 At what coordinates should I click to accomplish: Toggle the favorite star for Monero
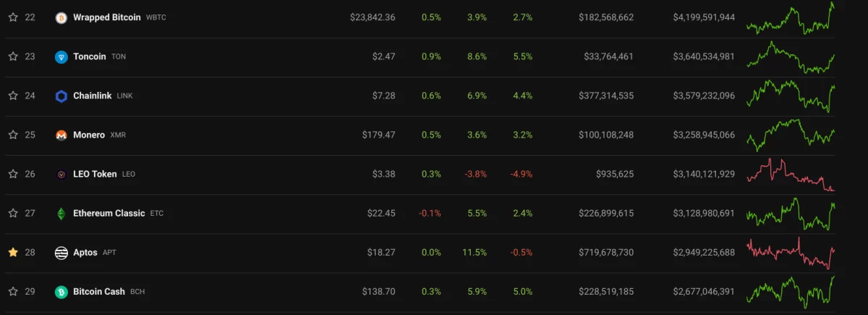point(13,134)
